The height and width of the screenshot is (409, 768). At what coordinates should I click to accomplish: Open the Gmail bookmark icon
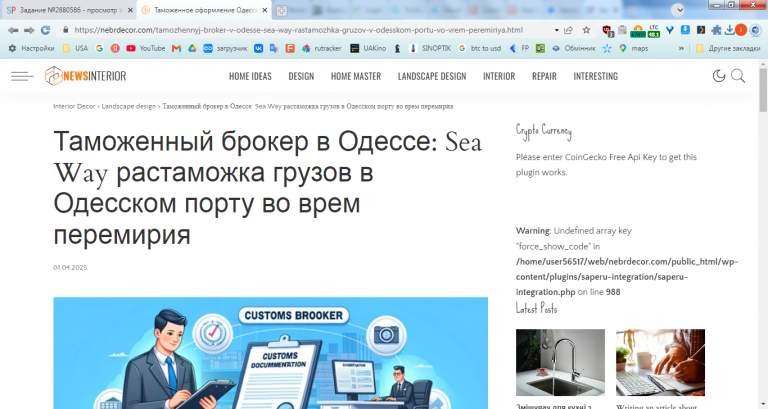coord(176,48)
